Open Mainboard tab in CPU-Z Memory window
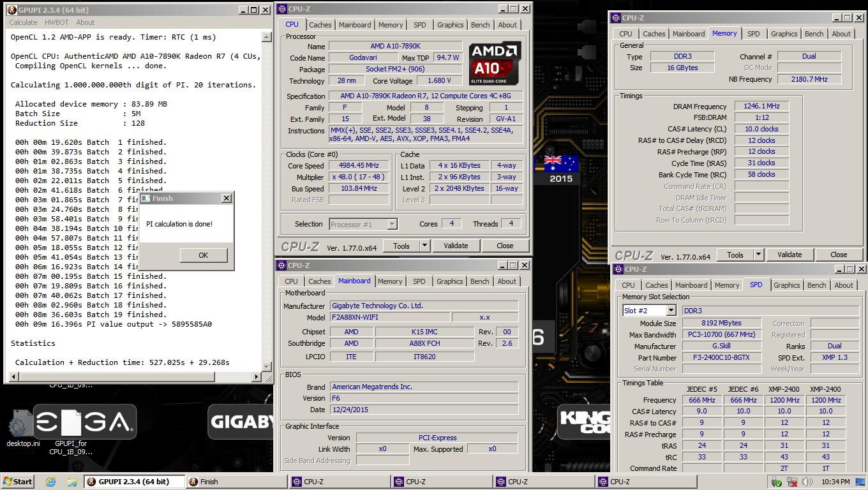 click(689, 34)
